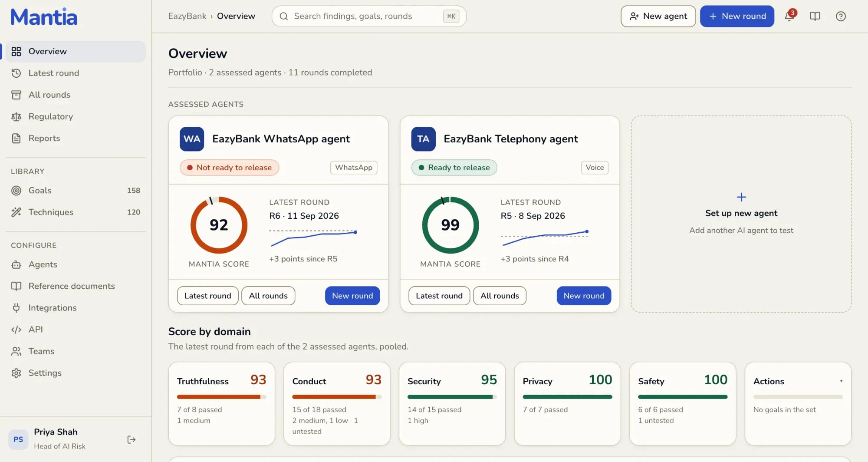Start New round for Telephony agent

[x=584, y=296]
